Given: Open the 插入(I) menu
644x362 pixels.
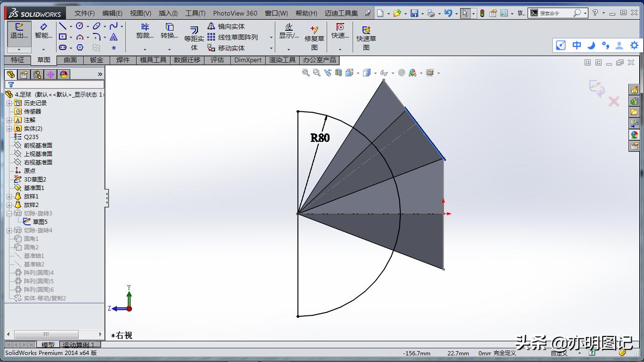Looking at the screenshot, I should [x=168, y=13].
